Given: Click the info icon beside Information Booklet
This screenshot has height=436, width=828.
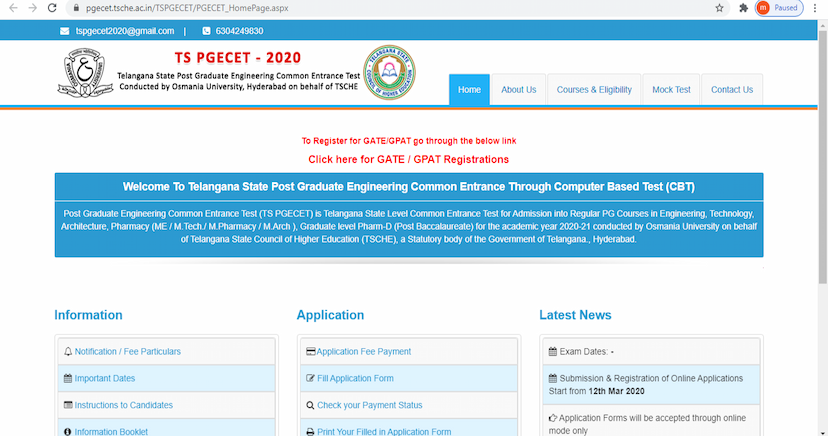Looking at the screenshot, I should [x=68, y=432].
